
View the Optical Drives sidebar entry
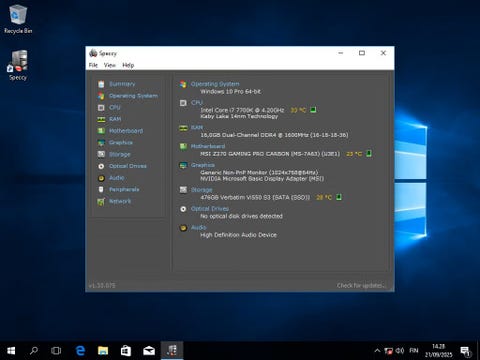click(128, 166)
